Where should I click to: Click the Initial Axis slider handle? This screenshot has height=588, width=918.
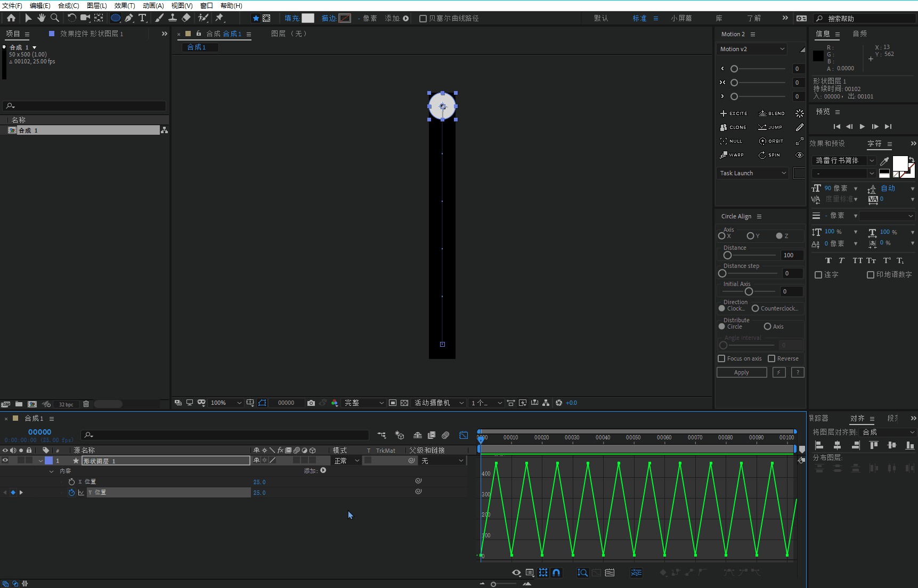coord(749,291)
